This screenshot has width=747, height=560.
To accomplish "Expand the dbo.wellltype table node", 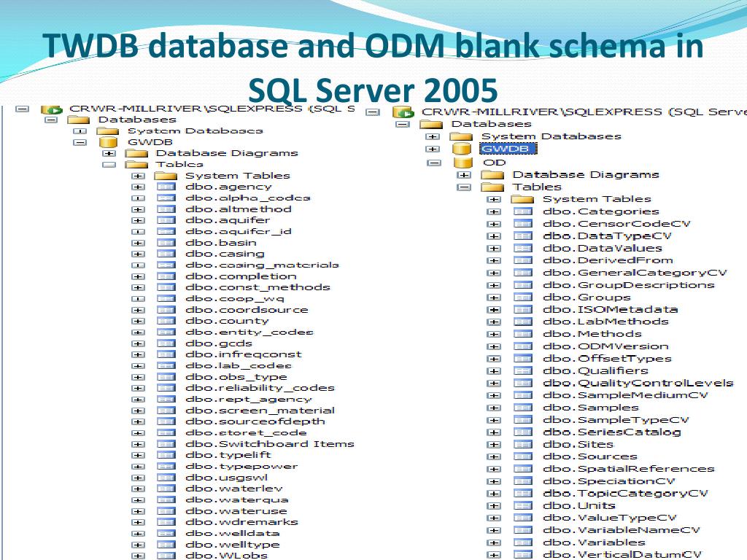I will 138,545.
